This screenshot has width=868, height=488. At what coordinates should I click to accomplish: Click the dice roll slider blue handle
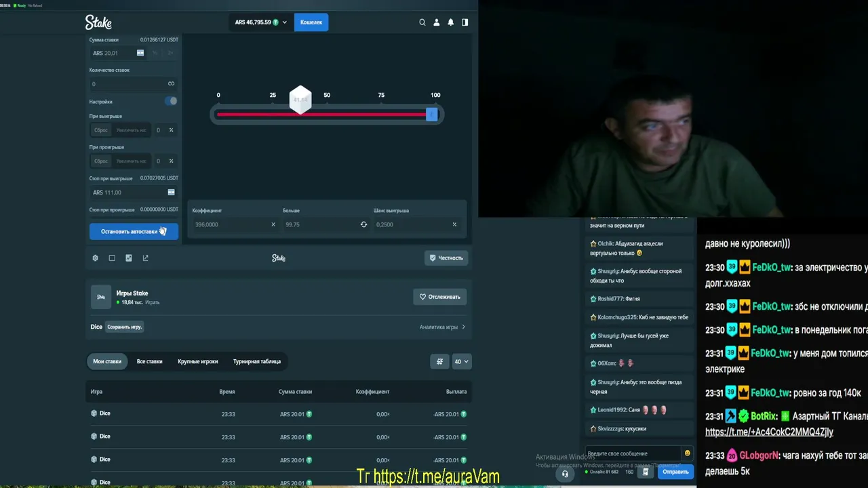(431, 115)
